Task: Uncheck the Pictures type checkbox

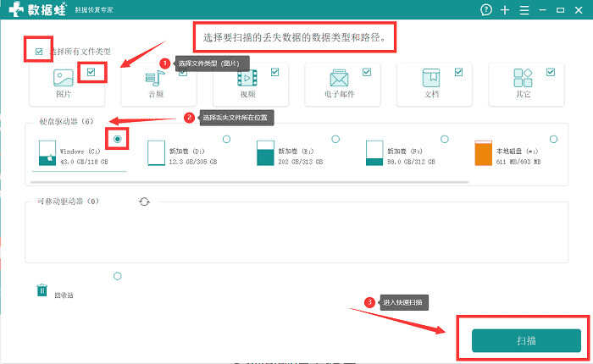Action: coord(91,72)
